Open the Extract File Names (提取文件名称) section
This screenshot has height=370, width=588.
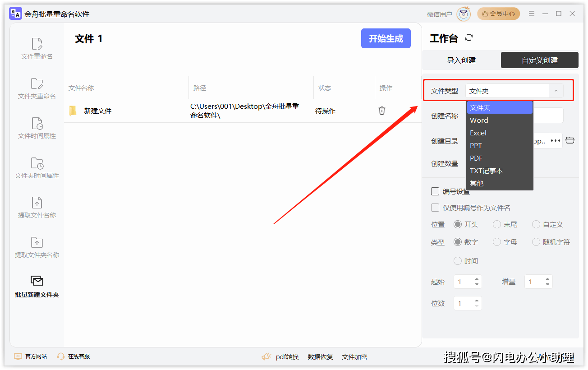[x=37, y=208]
